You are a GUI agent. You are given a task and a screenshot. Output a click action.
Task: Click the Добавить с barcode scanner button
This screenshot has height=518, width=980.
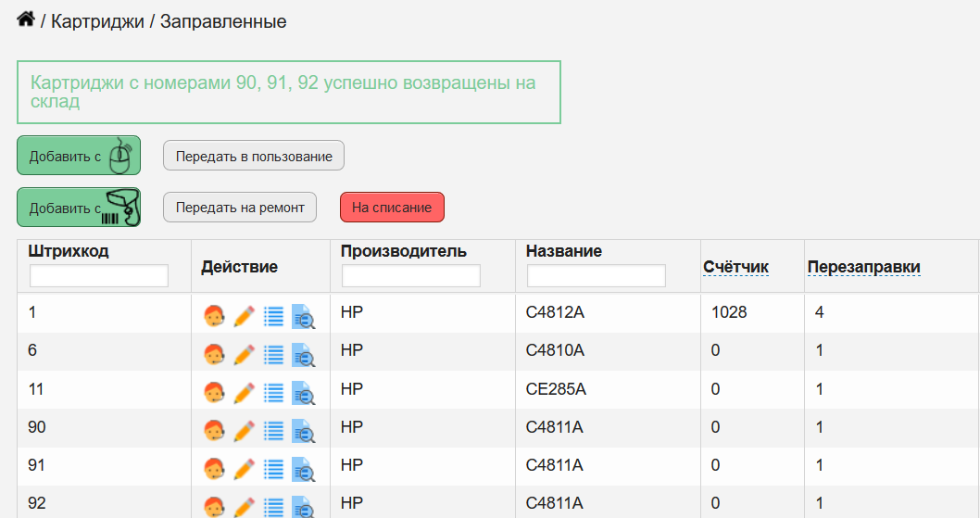[79, 208]
